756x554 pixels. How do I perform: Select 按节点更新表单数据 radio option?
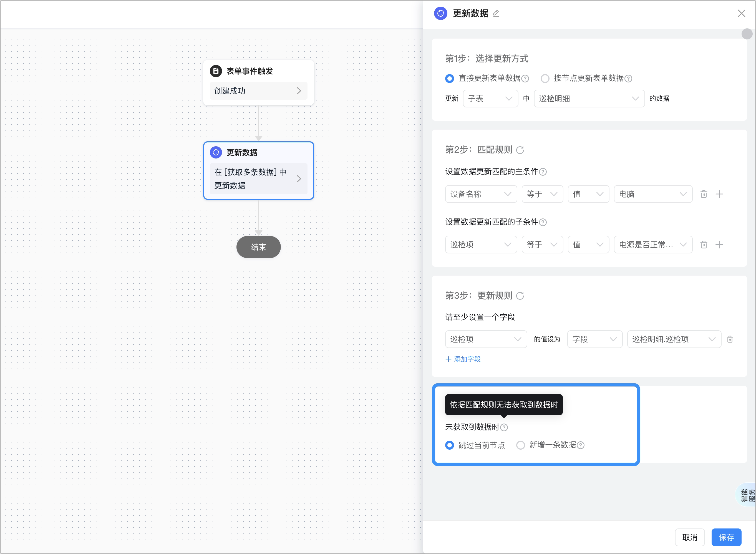click(x=545, y=79)
